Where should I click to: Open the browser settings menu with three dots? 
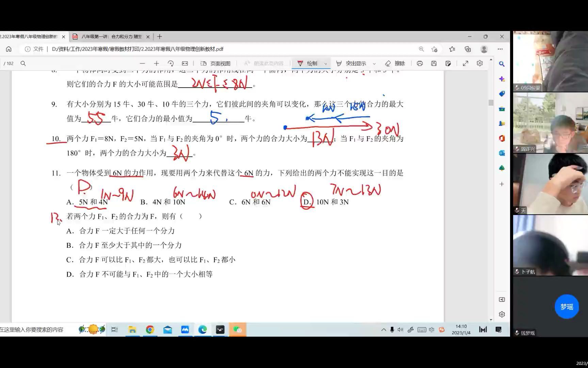coord(500,49)
